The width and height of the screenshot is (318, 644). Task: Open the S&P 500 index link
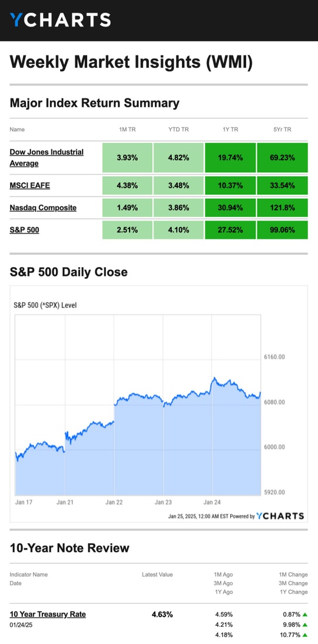(x=25, y=230)
